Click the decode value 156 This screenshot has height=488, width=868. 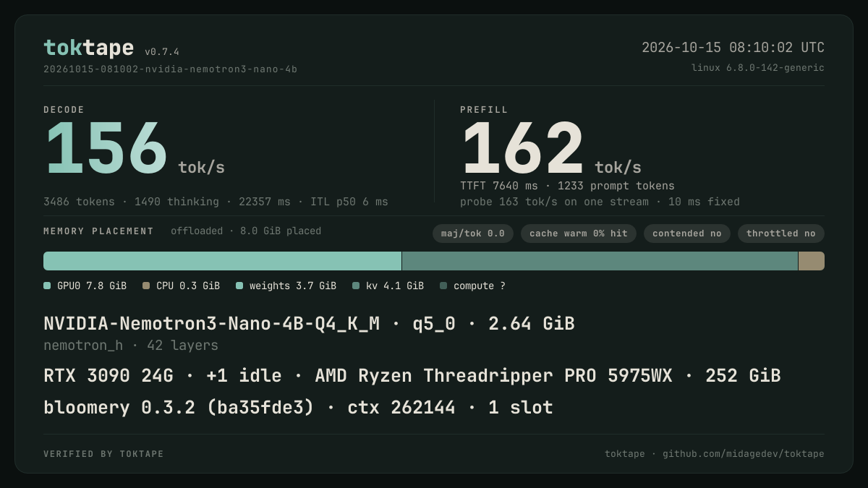pos(106,150)
